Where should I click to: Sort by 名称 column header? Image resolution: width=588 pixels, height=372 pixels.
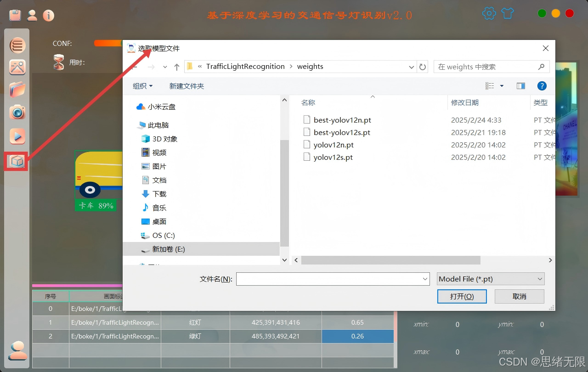[308, 102]
